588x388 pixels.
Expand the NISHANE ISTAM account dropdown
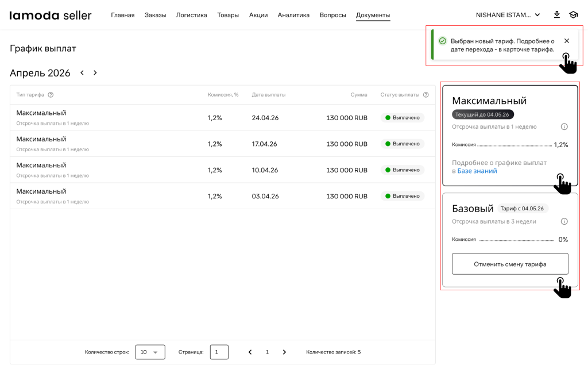[x=508, y=15]
